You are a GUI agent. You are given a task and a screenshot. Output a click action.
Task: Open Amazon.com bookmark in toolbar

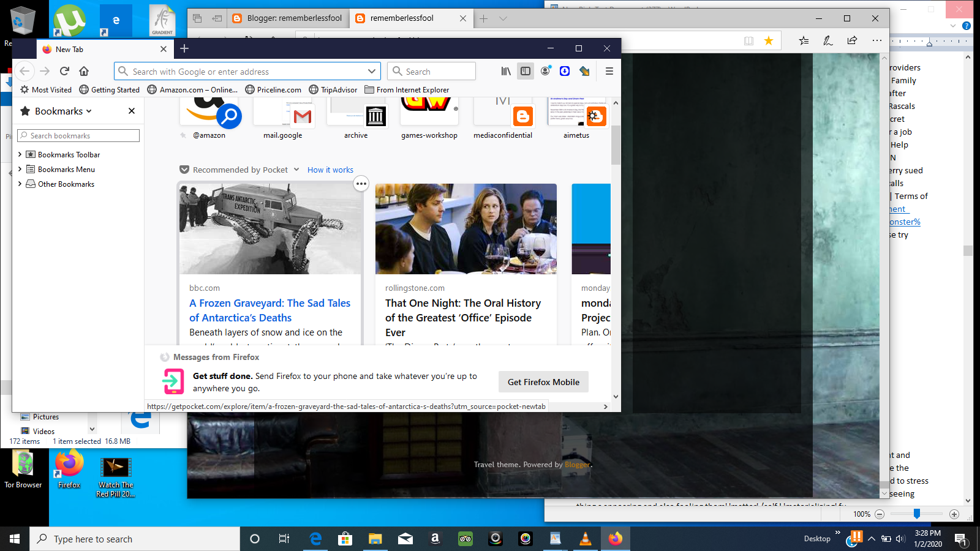(192, 89)
